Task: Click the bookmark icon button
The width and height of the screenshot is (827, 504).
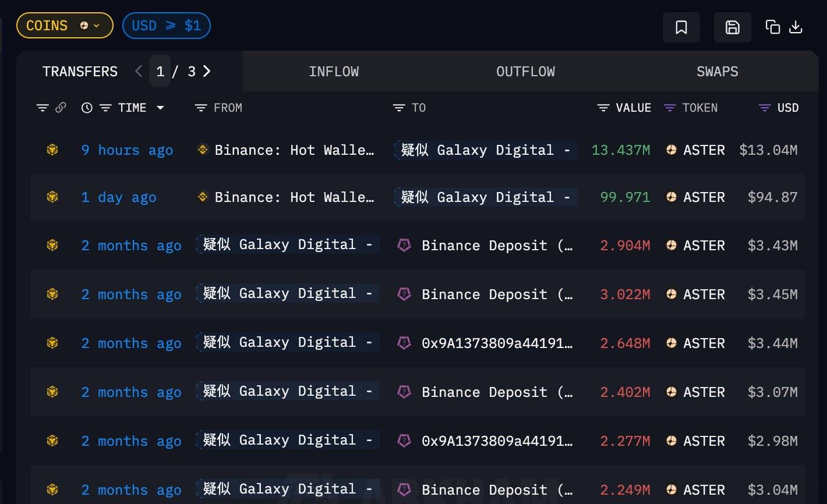Action: pos(681,27)
